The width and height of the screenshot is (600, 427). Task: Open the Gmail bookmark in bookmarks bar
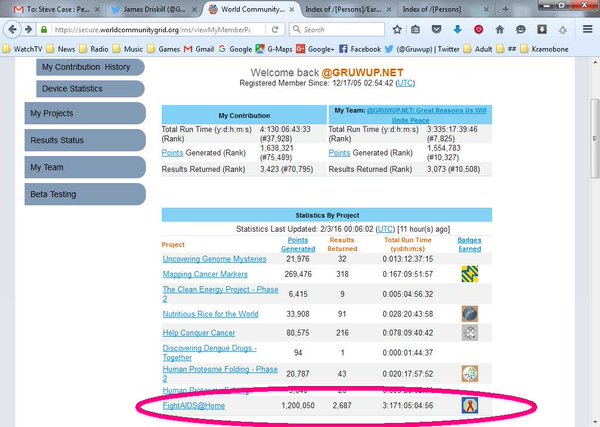[x=199, y=49]
